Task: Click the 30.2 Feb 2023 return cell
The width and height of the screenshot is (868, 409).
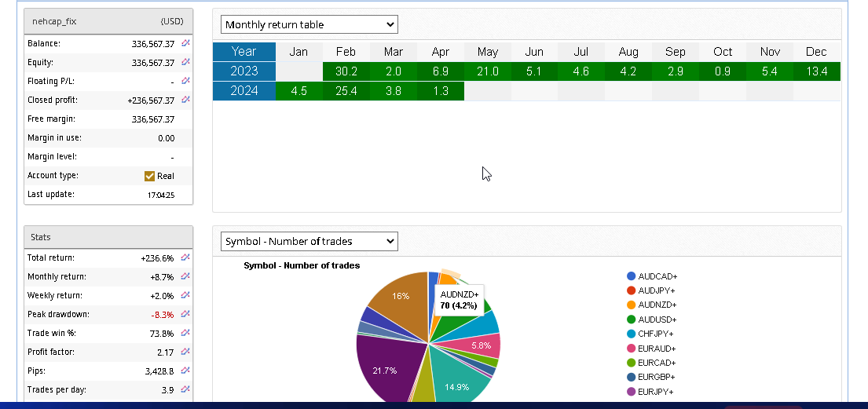Action: coord(346,71)
